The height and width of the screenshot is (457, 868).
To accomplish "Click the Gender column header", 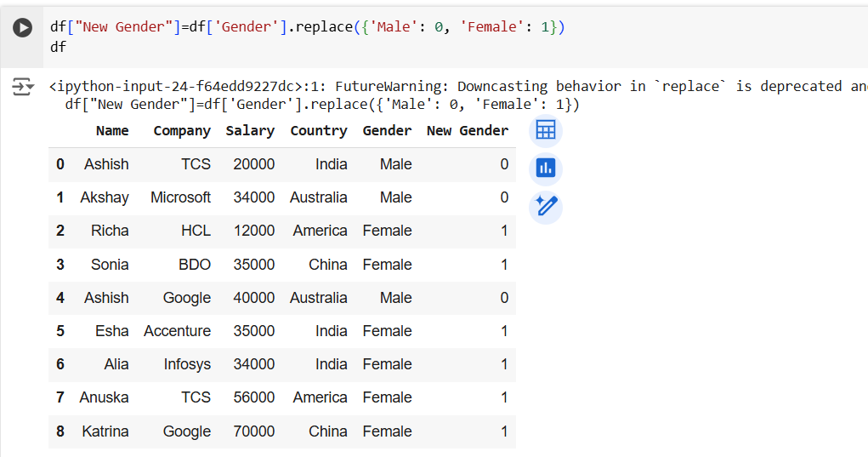I will pyautogui.click(x=387, y=130).
